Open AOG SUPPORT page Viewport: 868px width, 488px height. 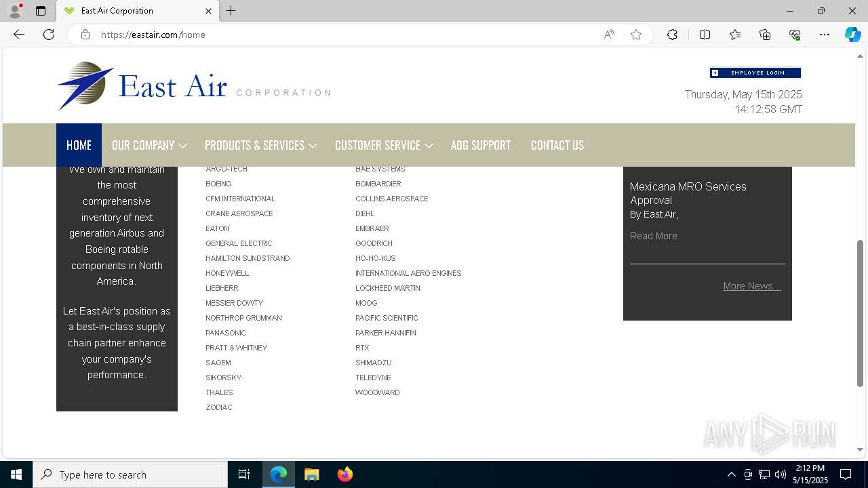(x=481, y=145)
